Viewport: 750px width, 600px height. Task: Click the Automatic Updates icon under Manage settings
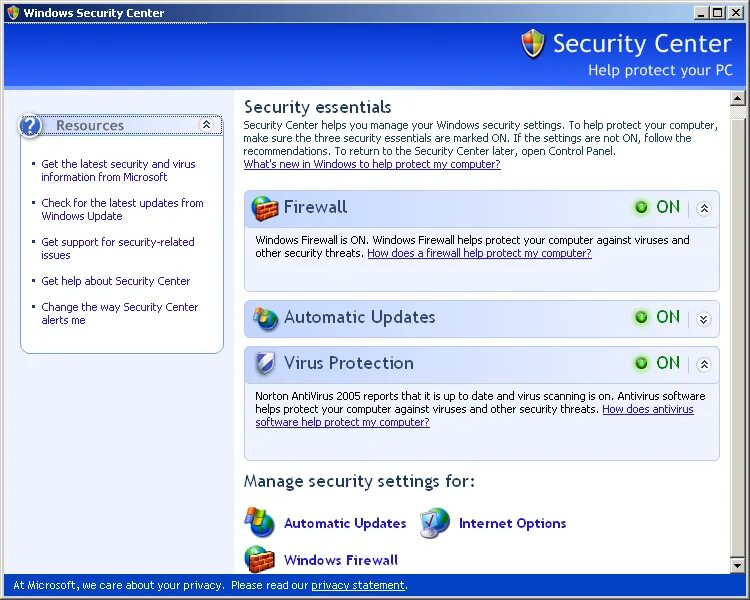[x=259, y=522]
